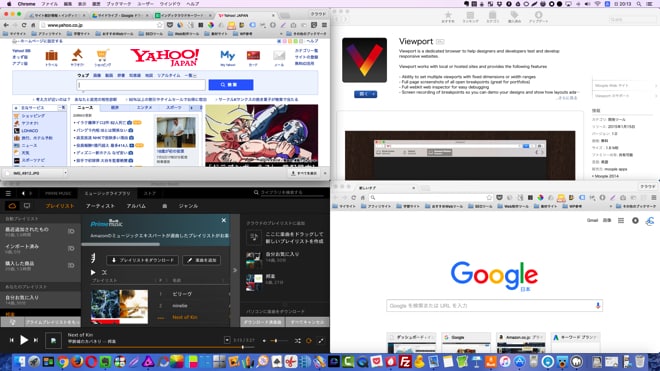
Task: Adjust the music player volume slider
Action: 276,341
